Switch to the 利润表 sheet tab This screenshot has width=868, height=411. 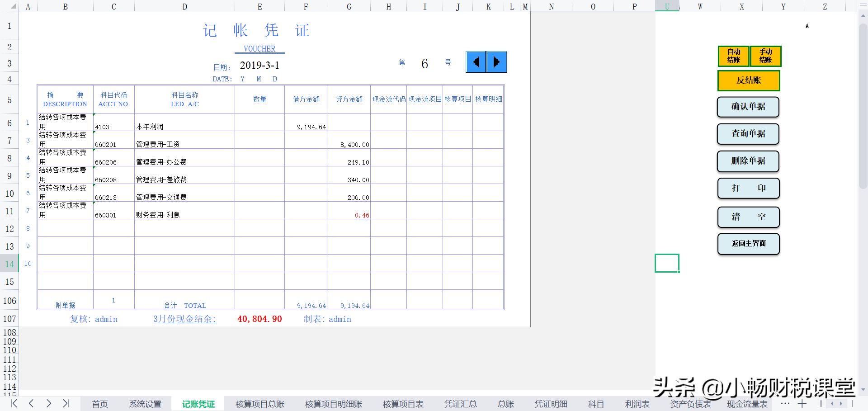coord(636,404)
